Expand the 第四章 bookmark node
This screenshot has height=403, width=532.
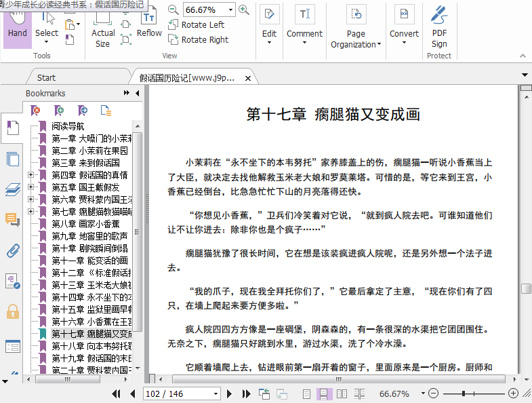31,175
